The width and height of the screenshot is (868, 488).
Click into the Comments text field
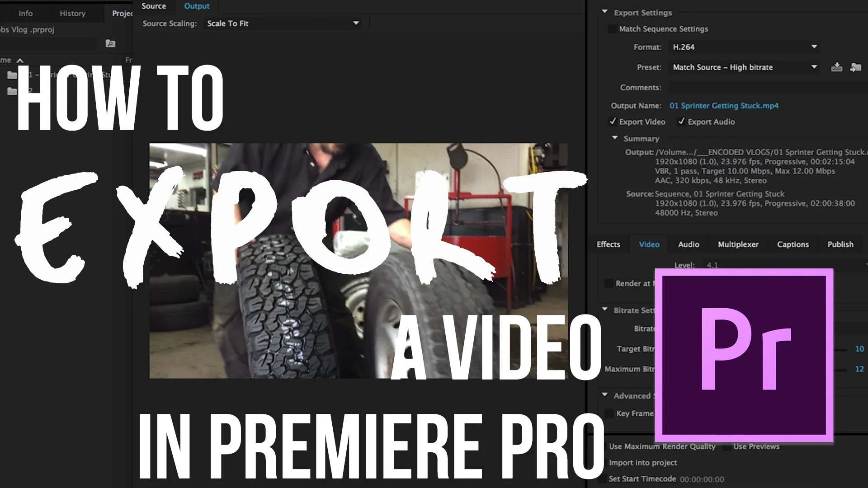(768, 88)
